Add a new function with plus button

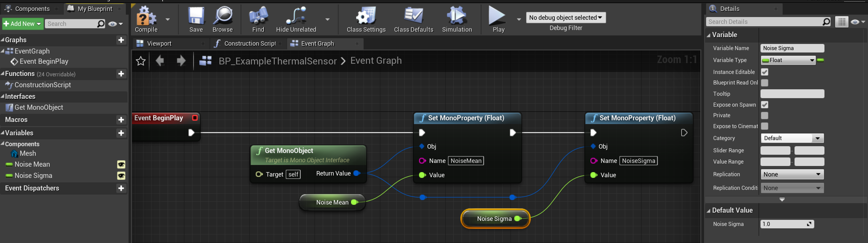coord(121,74)
